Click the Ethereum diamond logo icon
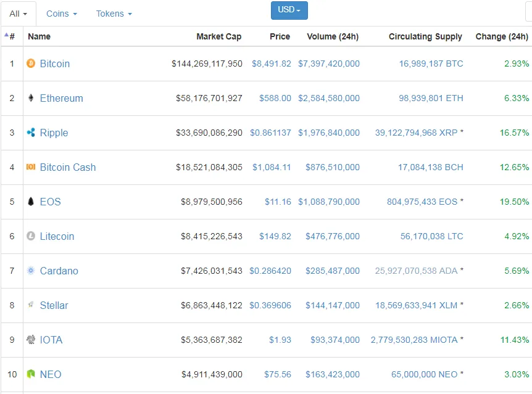Viewport: 532px width, 394px height. pyautogui.click(x=31, y=98)
